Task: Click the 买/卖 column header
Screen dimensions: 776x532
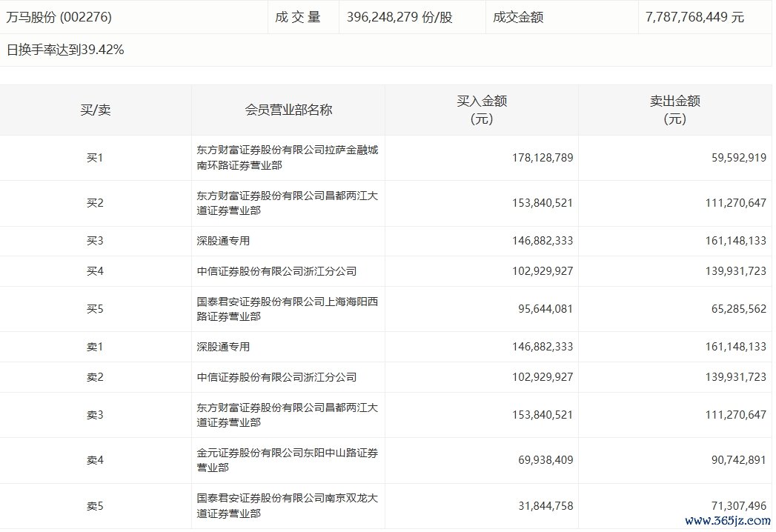Action: point(96,110)
